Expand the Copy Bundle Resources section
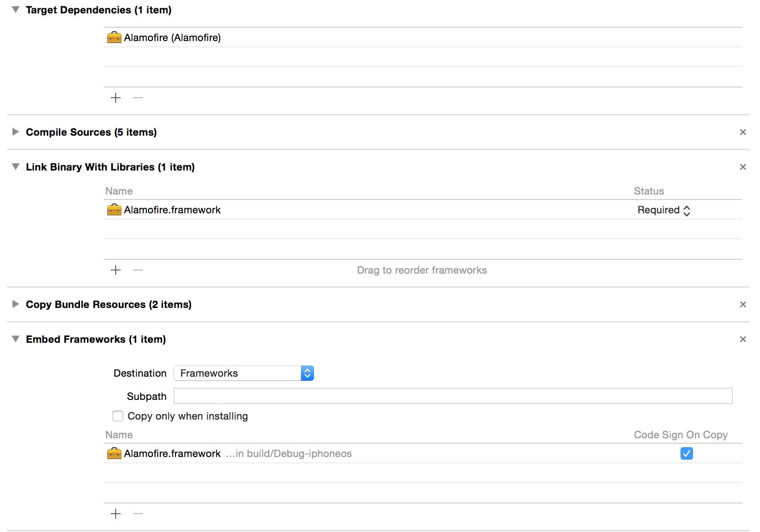 coord(16,304)
